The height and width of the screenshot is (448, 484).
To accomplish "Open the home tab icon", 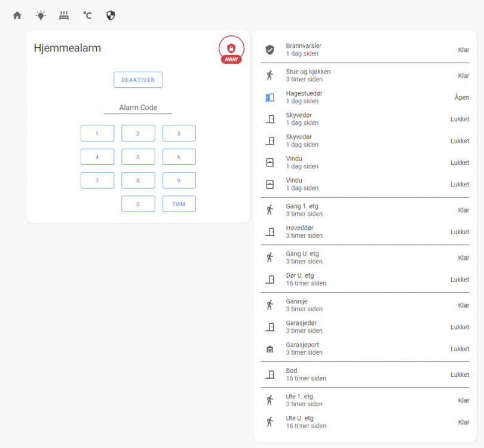I will [17, 16].
